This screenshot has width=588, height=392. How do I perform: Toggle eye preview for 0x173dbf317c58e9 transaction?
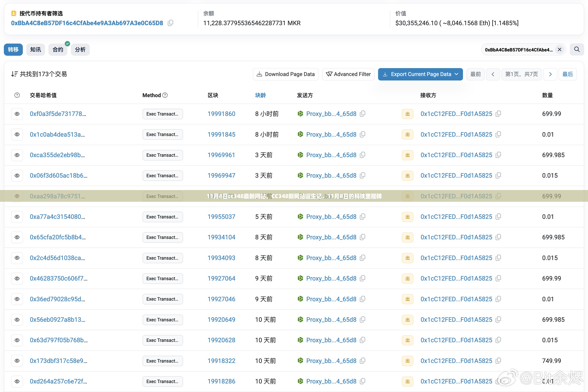tap(17, 361)
